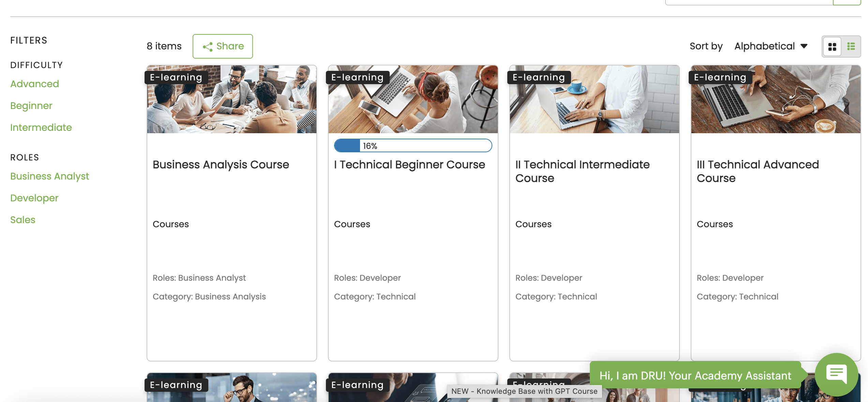Click the DRU Academy Assistant greeting bubble
868x402 pixels.
695,375
